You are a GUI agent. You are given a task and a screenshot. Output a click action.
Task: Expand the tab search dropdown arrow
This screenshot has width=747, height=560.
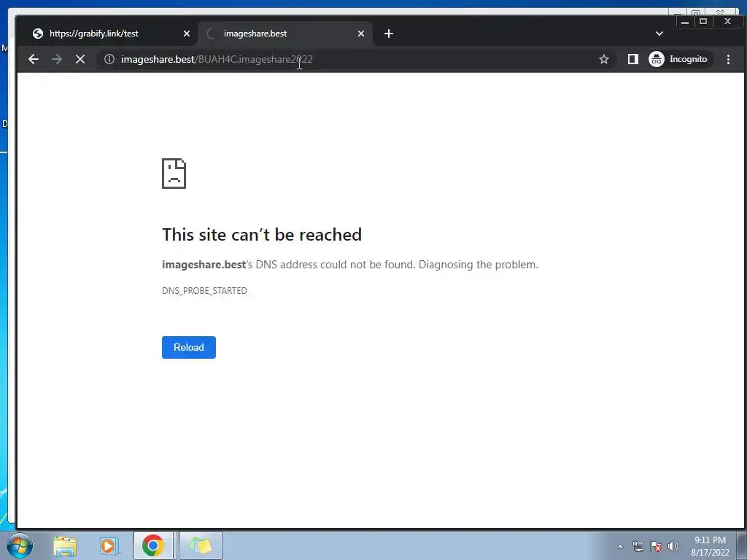tap(659, 34)
